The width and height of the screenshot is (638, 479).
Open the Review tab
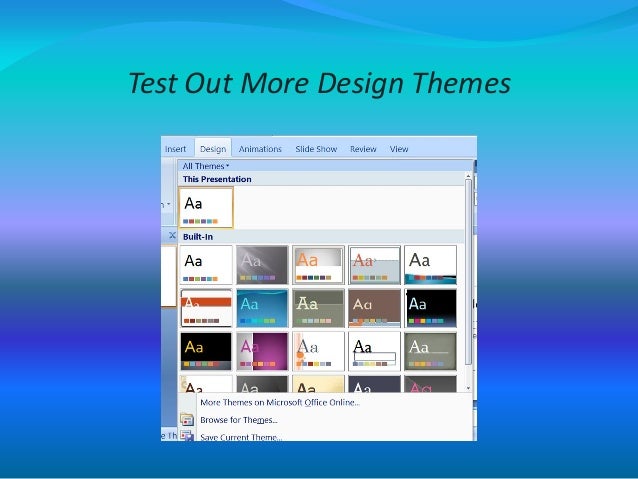[363, 149]
